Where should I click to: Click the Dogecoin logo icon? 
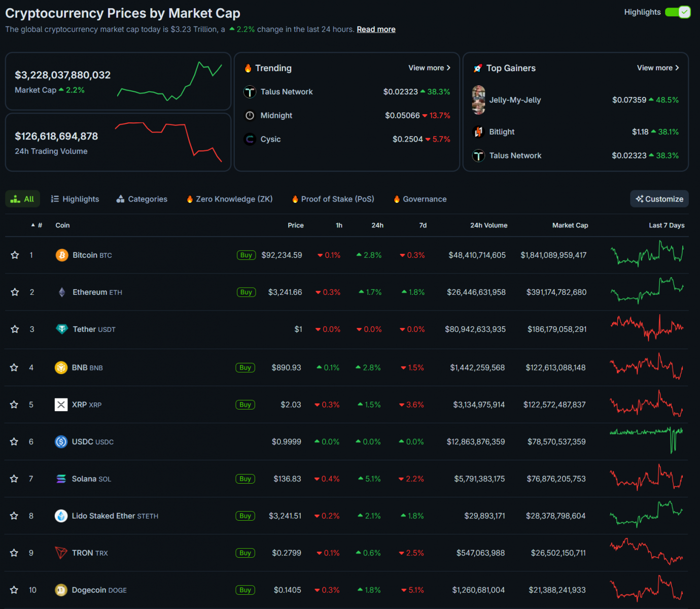point(61,590)
